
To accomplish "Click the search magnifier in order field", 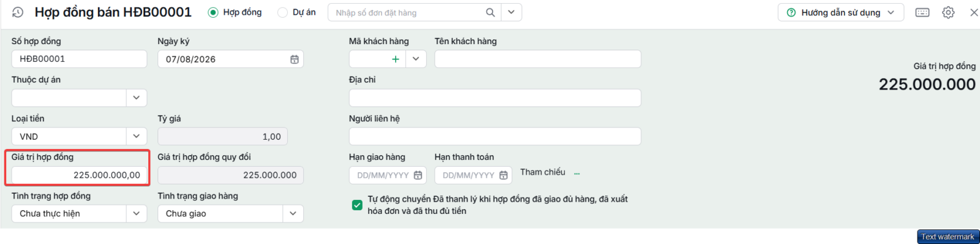I will [x=490, y=12].
